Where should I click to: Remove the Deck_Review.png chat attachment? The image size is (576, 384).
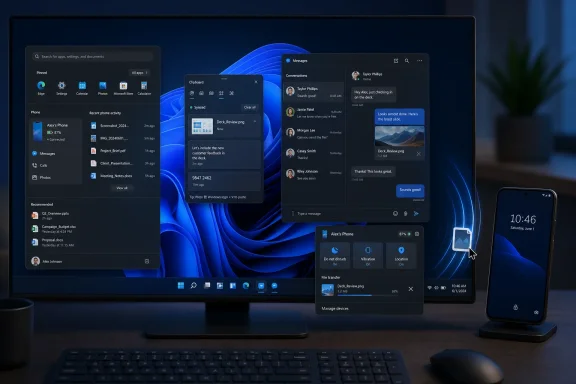click(418, 154)
